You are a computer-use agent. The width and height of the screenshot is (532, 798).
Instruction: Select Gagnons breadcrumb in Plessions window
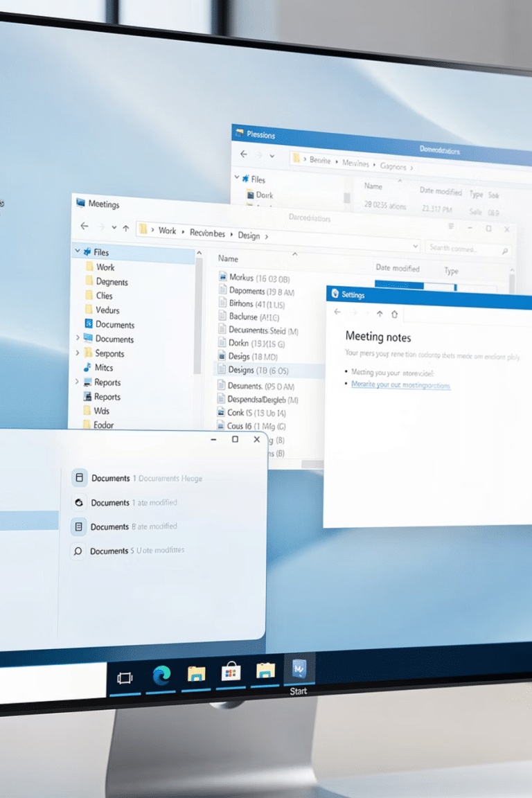coord(393,166)
